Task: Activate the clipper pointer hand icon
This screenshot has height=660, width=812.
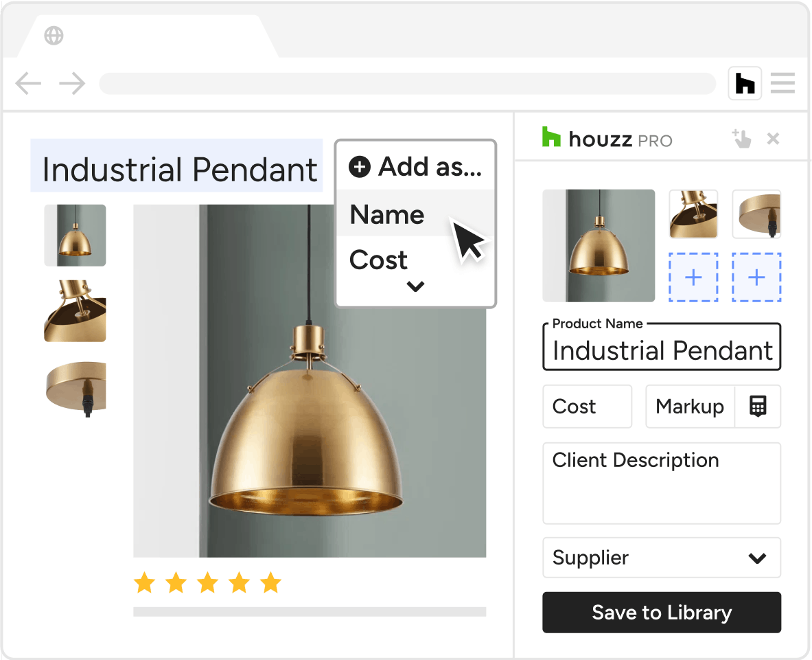Action: (x=741, y=139)
